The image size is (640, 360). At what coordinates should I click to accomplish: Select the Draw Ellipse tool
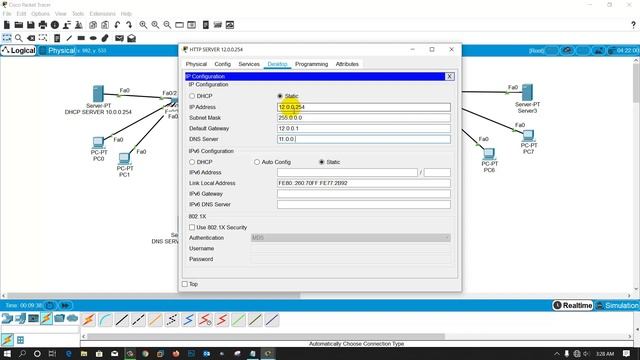(x=93, y=38)
